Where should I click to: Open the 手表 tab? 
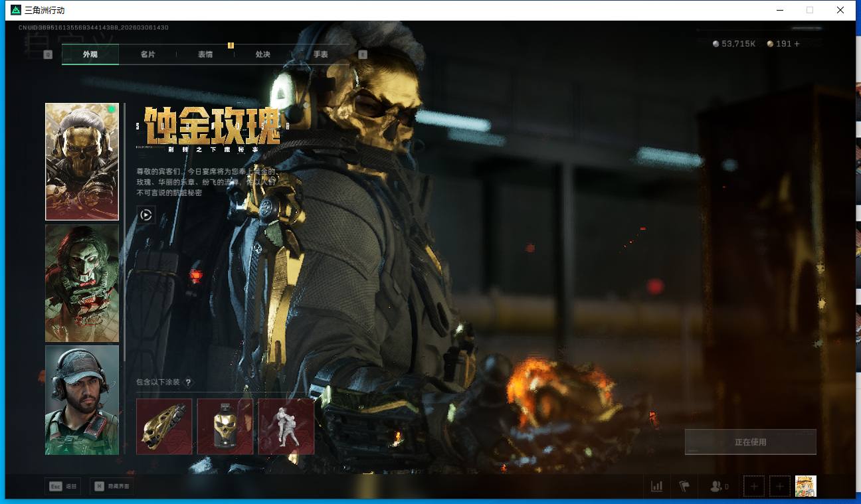click(x=321, y=54)
